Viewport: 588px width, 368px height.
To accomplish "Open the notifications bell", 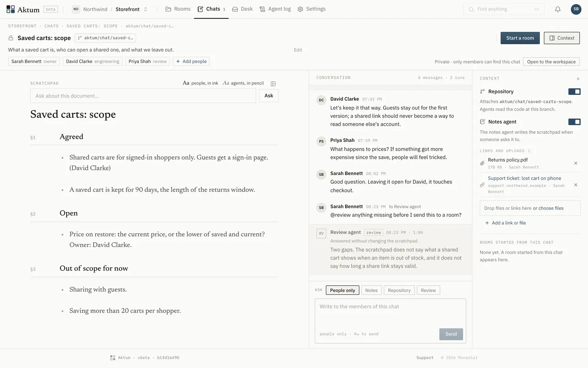I will tap(557, 9).
